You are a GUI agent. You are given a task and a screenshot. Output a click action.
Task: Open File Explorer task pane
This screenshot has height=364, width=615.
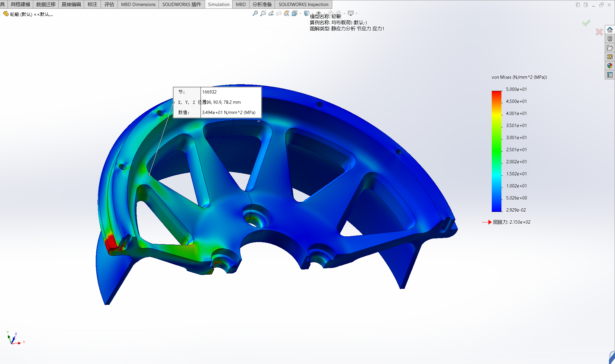tap(610, 48)
